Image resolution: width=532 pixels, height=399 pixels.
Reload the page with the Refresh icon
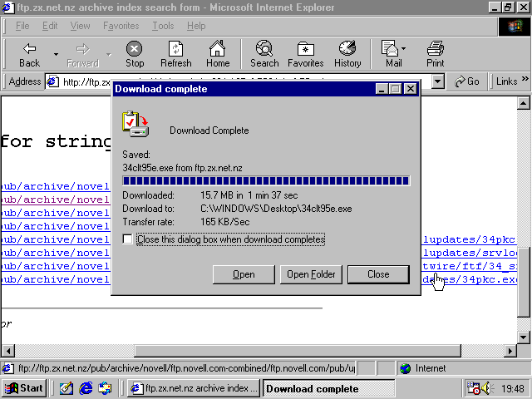click(175, 49)
